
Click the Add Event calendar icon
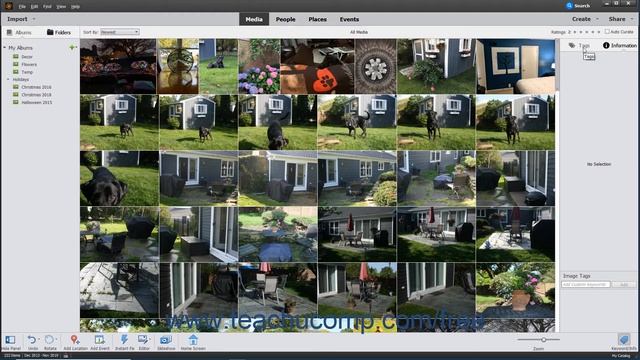(x=99, y=340)
